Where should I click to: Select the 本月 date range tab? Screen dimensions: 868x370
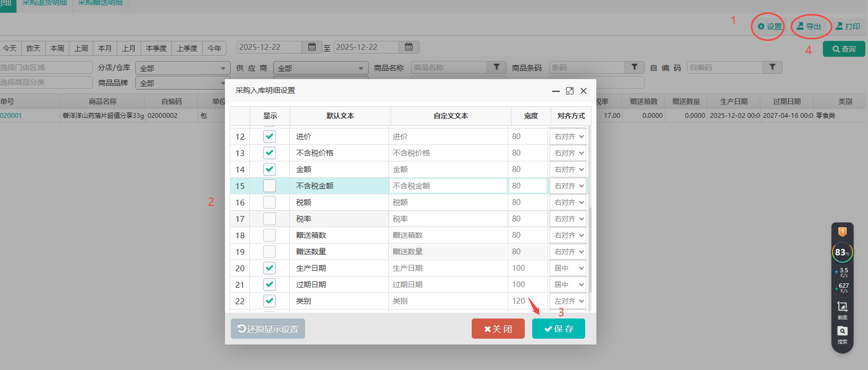point(105,48)
